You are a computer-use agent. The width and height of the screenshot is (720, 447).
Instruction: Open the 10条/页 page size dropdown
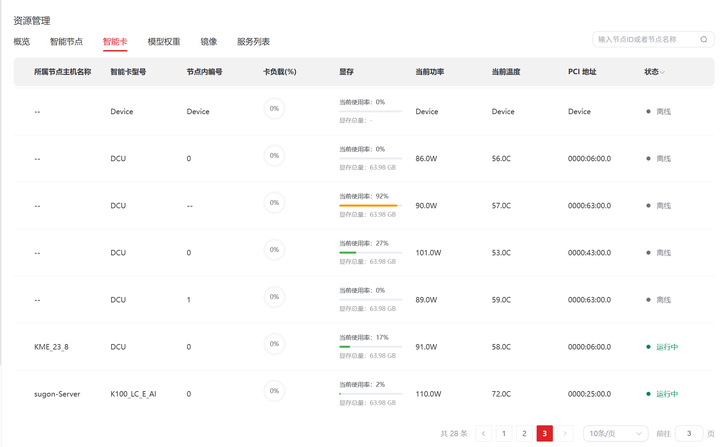[x=615, y=434]
